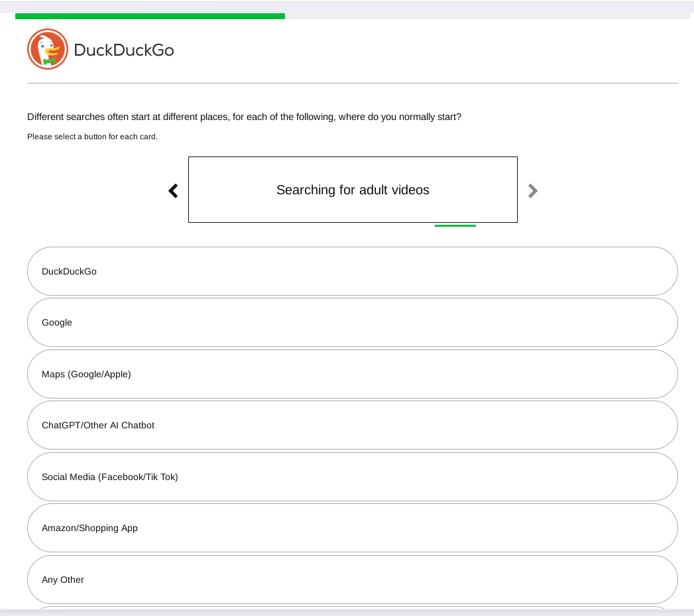Viewport: 694px width, 616px height.
Task: Select the DuckDuckGo answer option
Action: [x=353, y=271]
